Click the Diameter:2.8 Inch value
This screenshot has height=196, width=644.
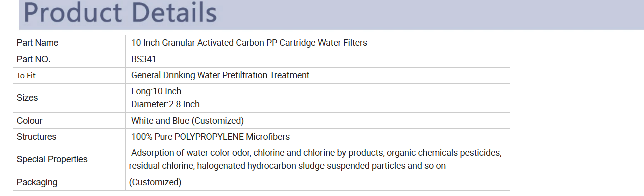click(x=165, y=104)
